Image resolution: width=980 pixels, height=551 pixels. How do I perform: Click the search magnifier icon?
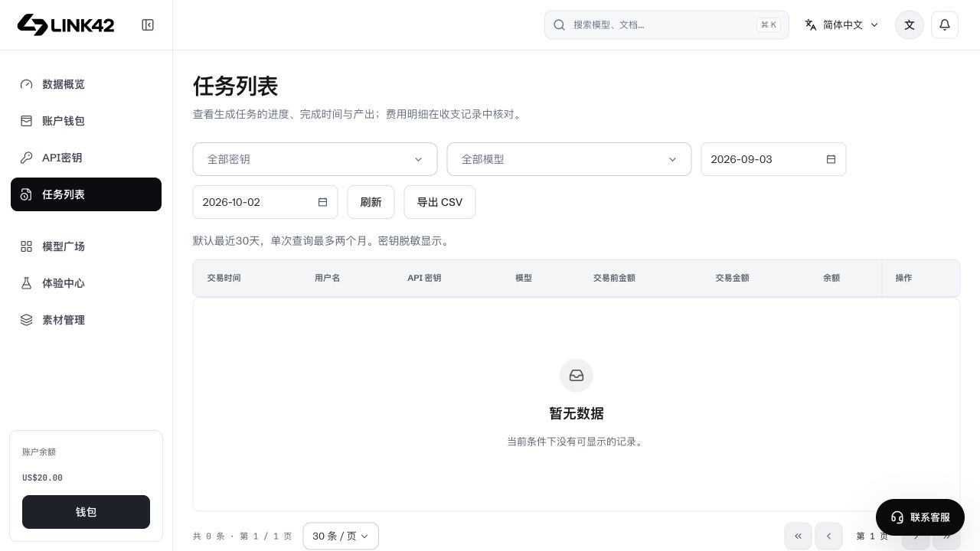click(x=559, y=24)
